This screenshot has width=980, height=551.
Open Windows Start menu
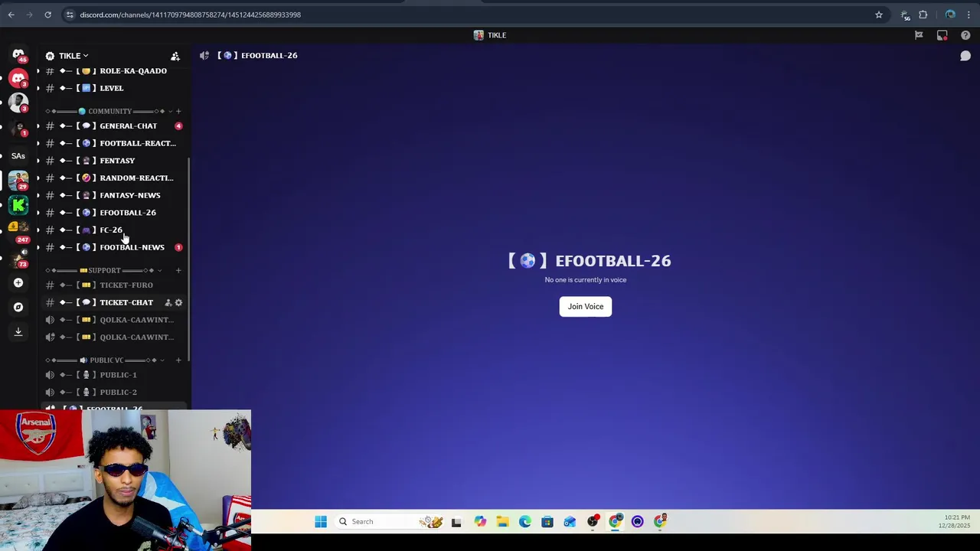321,521
